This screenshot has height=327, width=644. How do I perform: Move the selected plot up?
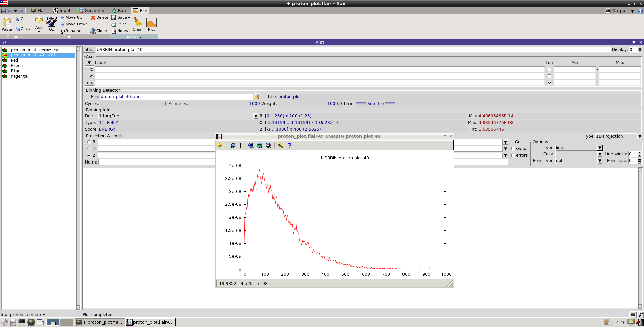71,17
